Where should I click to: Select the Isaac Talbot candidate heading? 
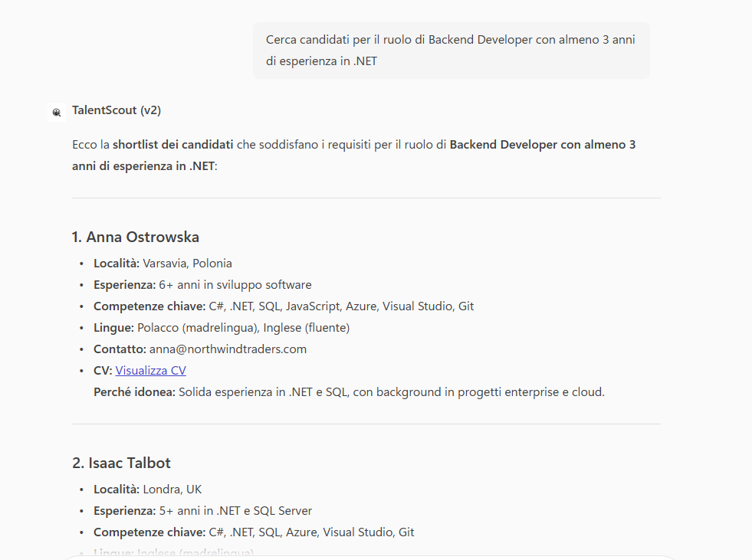(122, 463)
